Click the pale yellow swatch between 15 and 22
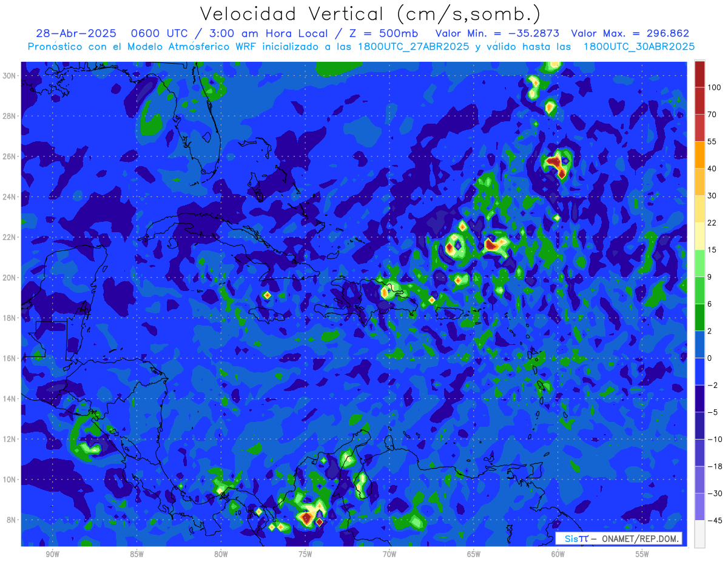 point(699,236)
